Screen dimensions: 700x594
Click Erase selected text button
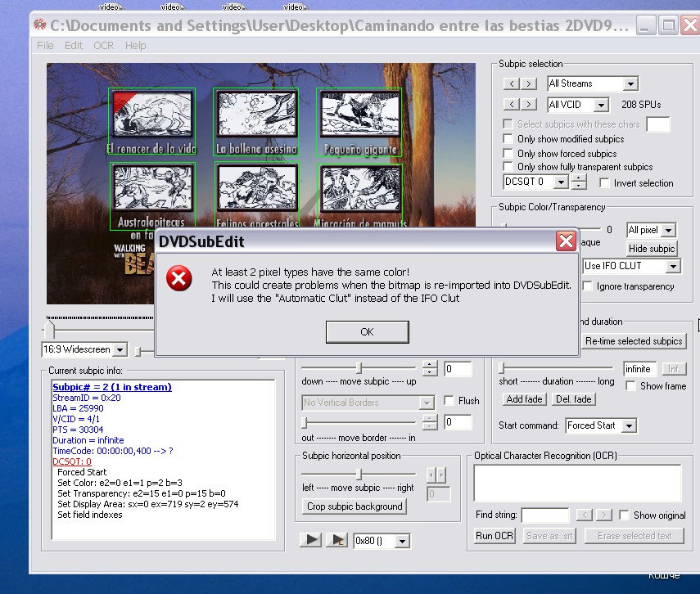click(635, 536)
